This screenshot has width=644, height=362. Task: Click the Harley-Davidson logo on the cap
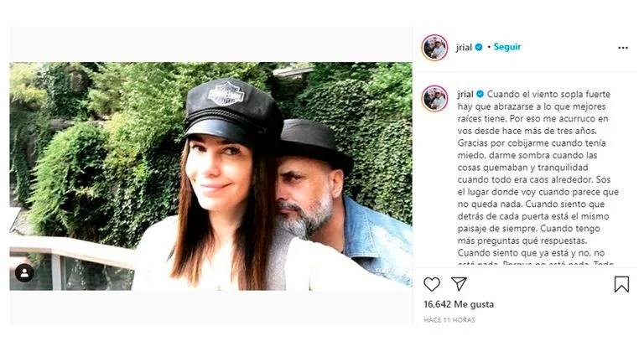pos(226,94)
